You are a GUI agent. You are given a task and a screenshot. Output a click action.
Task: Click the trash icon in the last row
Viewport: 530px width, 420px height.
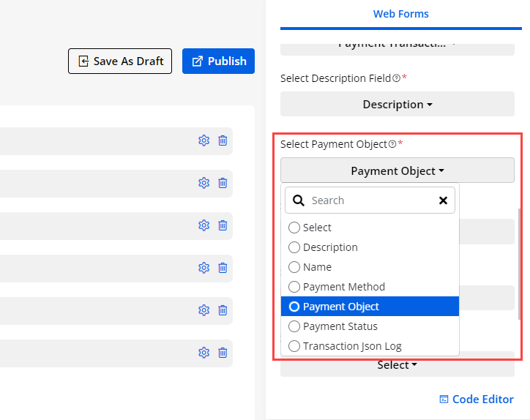coord(223,353)
